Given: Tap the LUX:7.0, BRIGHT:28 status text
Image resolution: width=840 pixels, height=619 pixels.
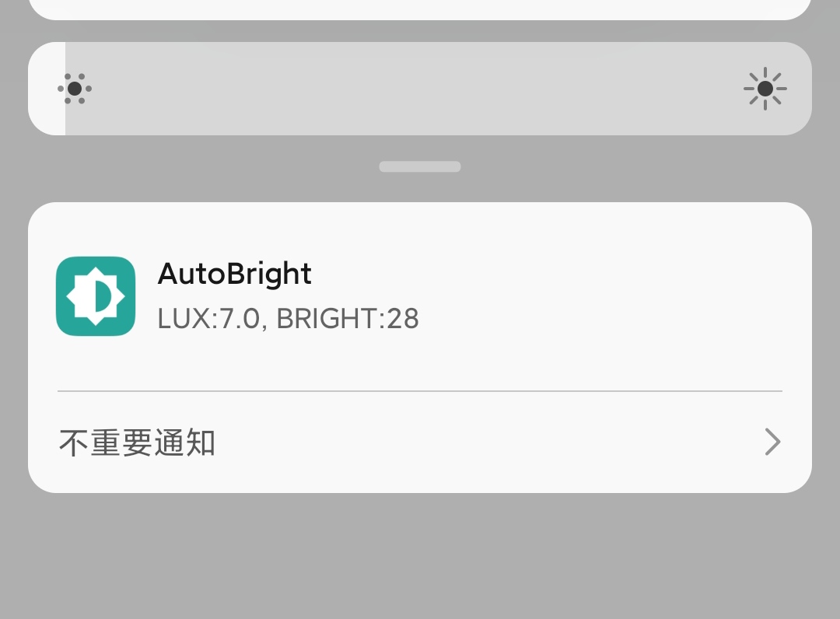Looking at the screenshot, I should pos(288,319).
